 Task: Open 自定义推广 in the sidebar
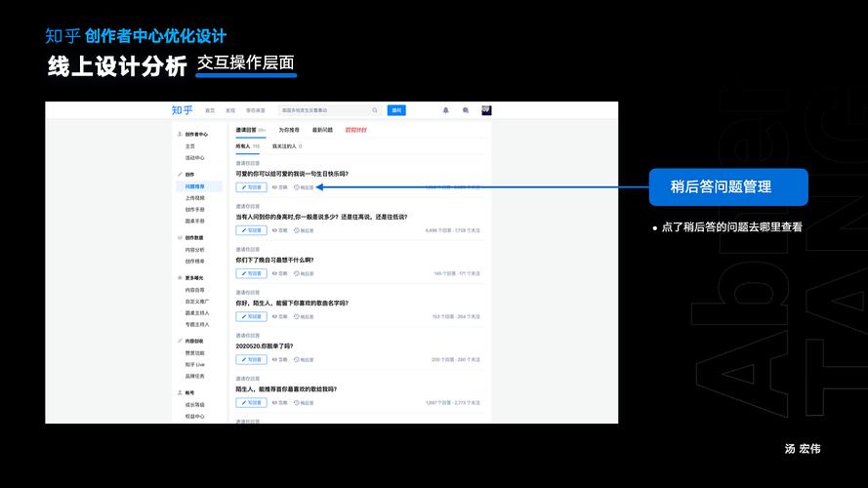click(197, 302)
